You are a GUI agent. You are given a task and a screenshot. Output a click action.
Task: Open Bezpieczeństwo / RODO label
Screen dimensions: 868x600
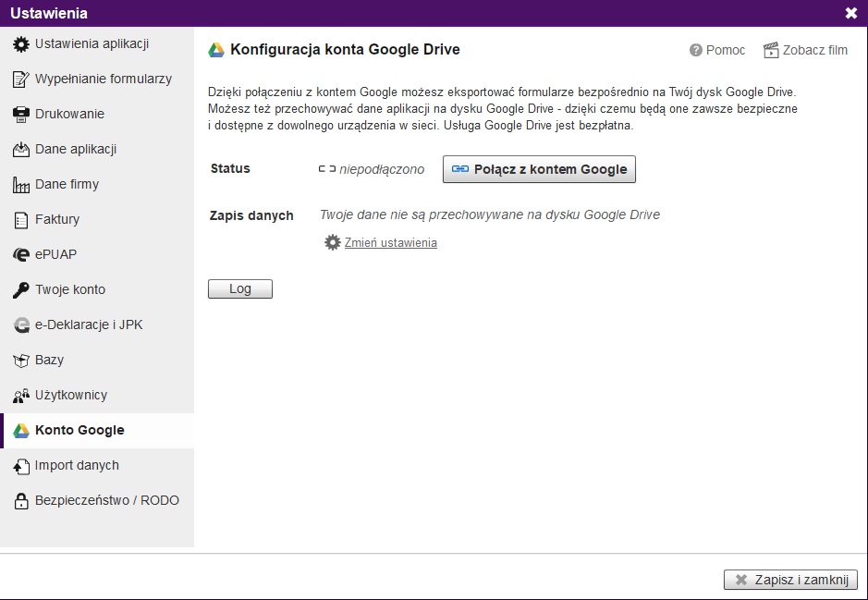point(107,500)
